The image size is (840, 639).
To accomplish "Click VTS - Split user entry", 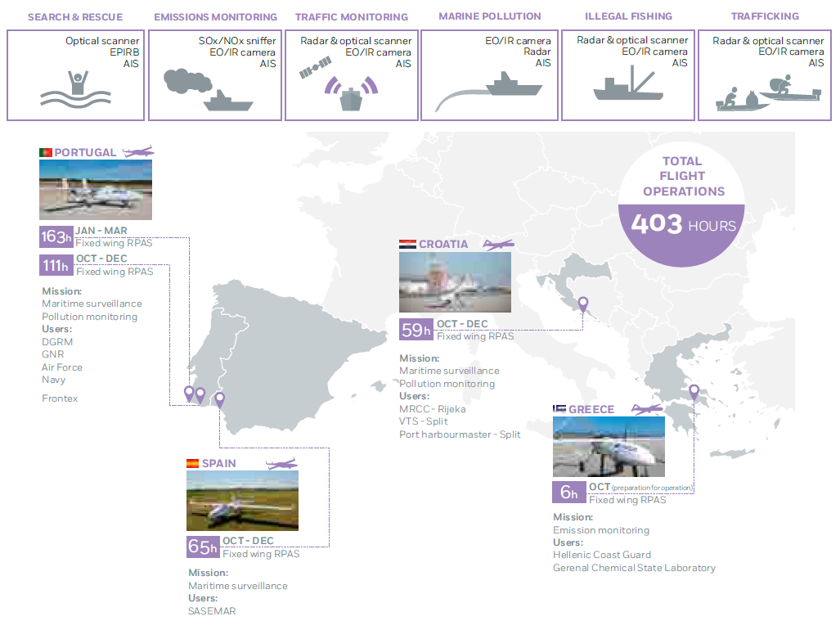I will [x=423, y=421].
